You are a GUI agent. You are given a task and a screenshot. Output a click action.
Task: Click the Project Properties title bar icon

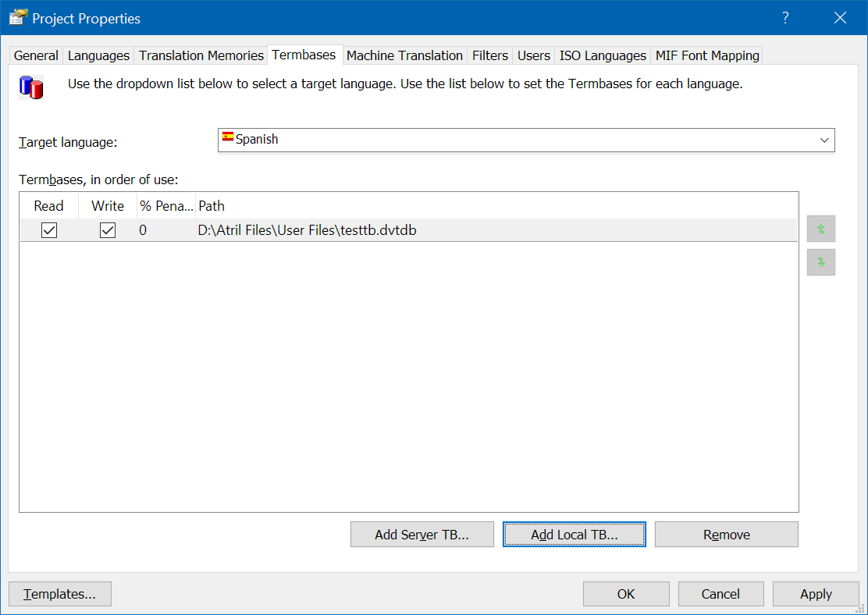18,17
